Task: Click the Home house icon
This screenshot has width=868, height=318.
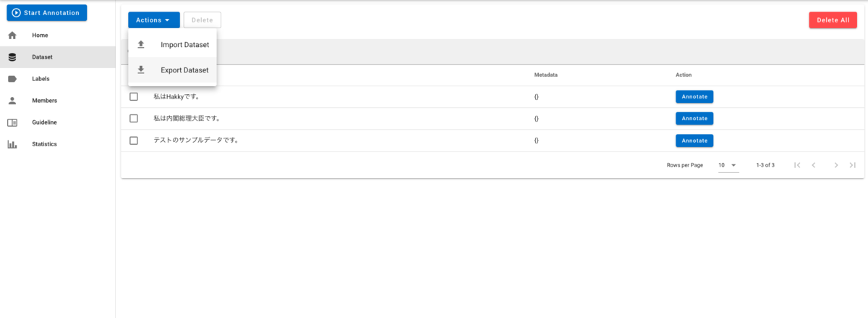Action: tap(12, 35)
